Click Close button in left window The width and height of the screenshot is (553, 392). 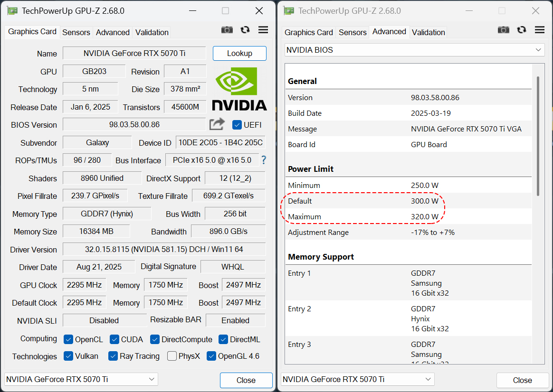[246, 381]
